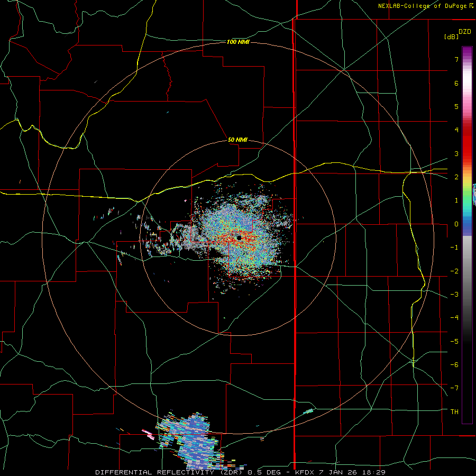Click the TH threshold label on color scale

click(454, 412)
